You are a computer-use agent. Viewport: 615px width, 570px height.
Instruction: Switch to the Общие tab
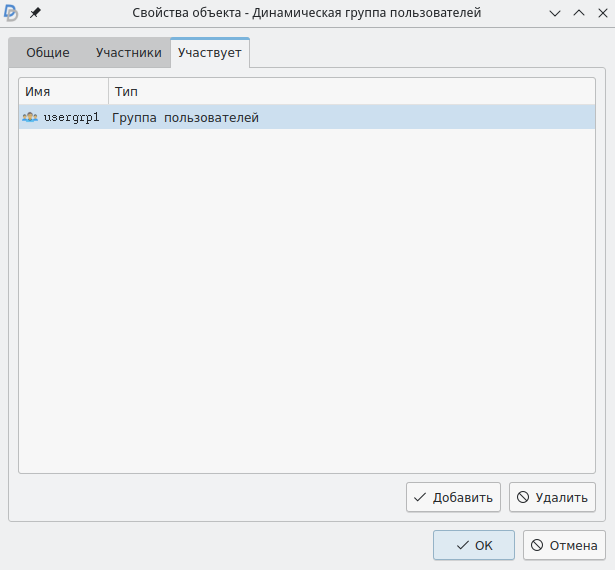point(48,52)
